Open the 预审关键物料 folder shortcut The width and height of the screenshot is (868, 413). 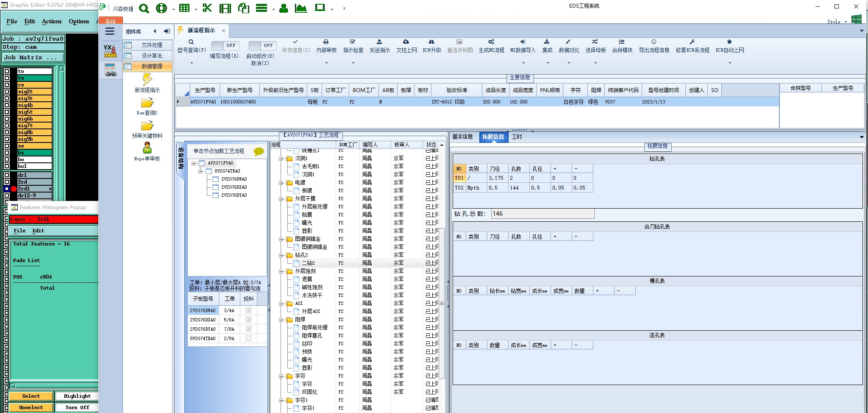tap(147, 129)
